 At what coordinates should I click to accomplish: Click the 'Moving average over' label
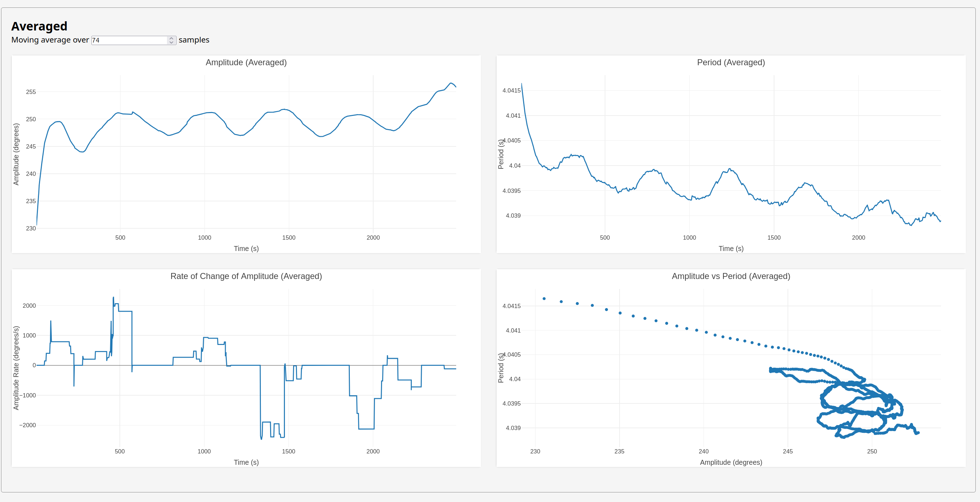[50, 40]
